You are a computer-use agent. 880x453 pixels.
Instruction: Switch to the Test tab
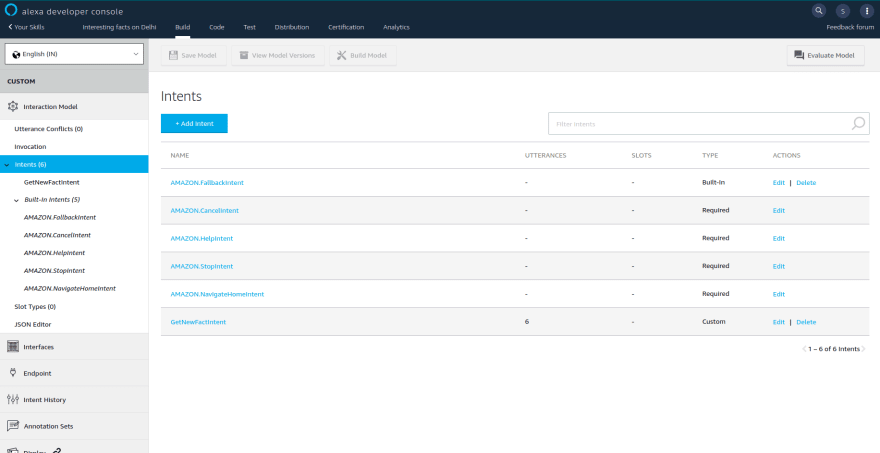(x=250, y=27)
